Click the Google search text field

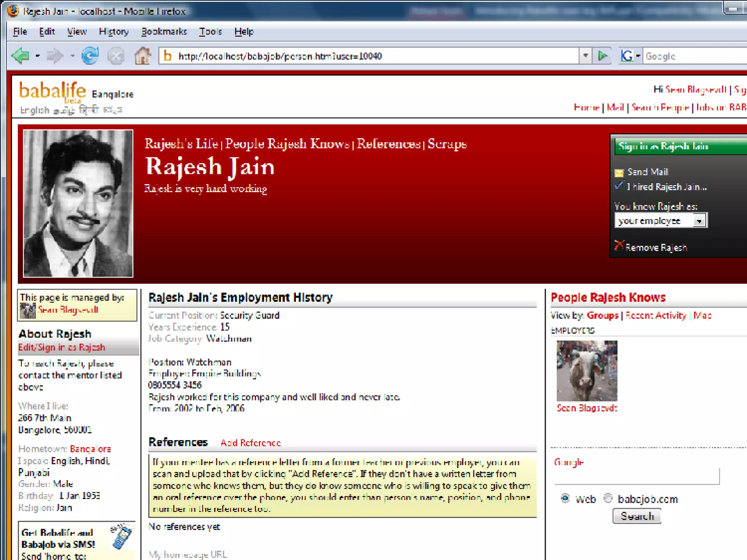[x=636, y=477]
